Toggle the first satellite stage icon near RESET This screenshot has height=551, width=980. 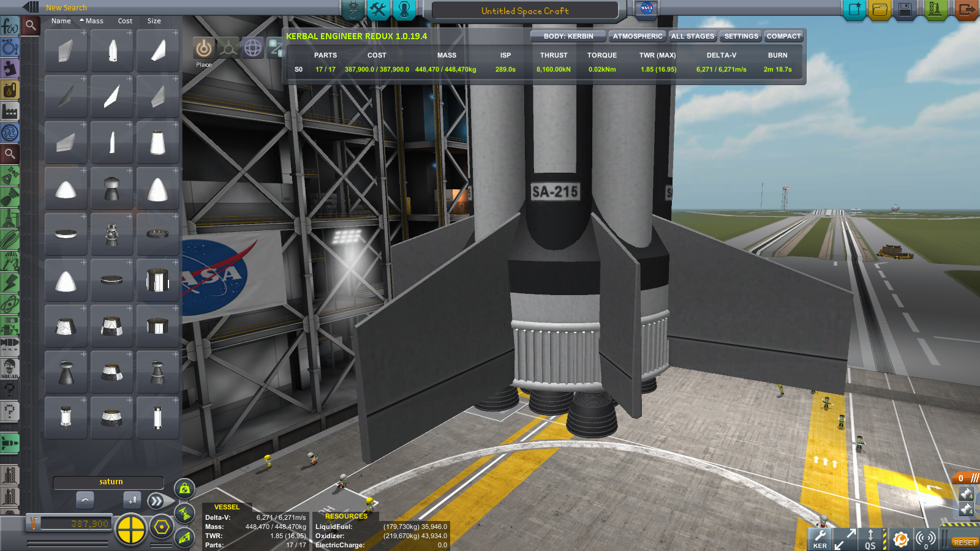(967, 494)
